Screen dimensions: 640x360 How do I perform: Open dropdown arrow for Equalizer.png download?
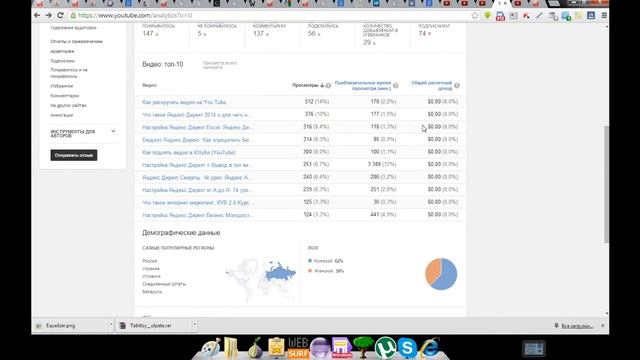(111, 325)
